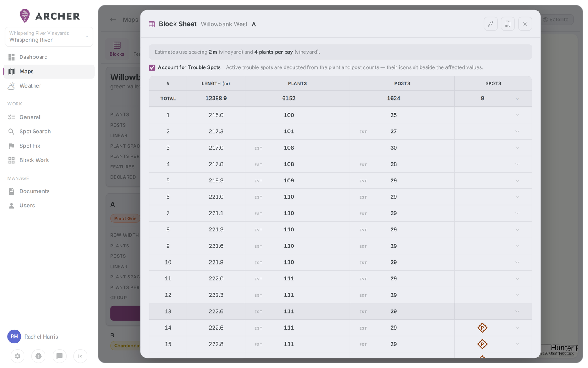This screenshot has height=368, width=588.
Task: Toggle Satellite map view
Action: (556, 20)
